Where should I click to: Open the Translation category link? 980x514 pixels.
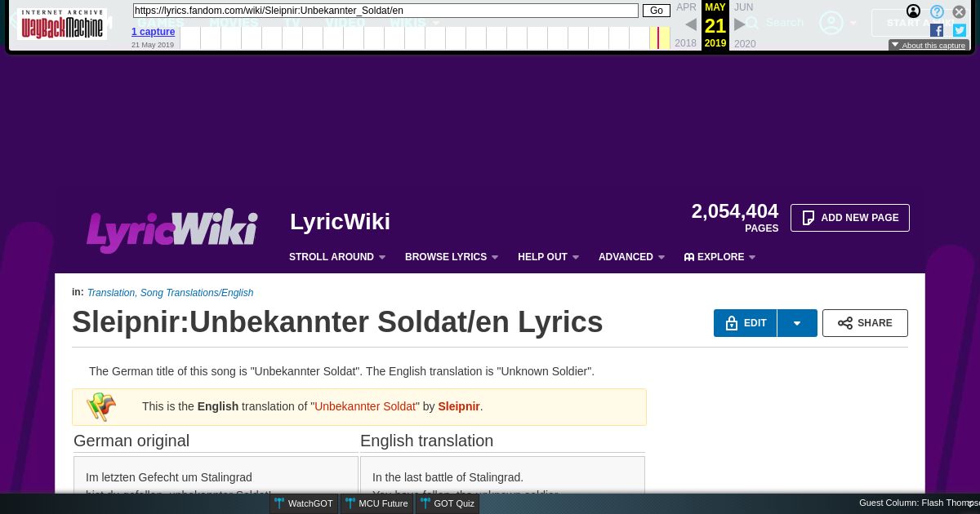pyautogui.click(x=111, y=293)
